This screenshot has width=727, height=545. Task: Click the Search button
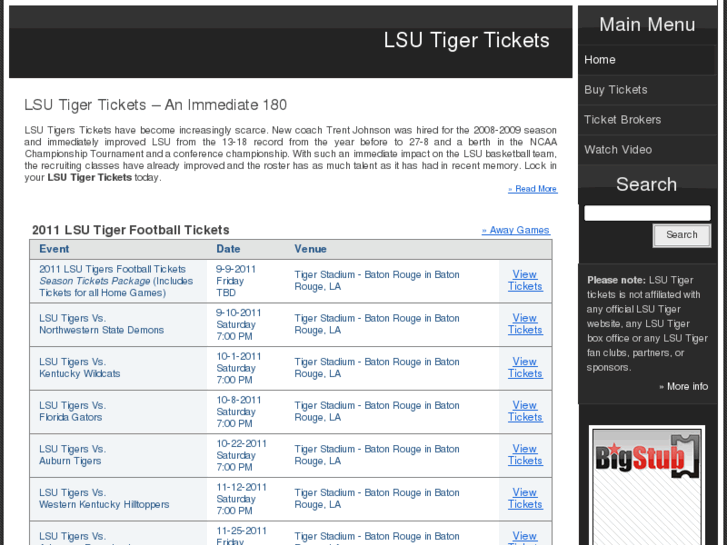pyautogui.click(x=682, y=235)
